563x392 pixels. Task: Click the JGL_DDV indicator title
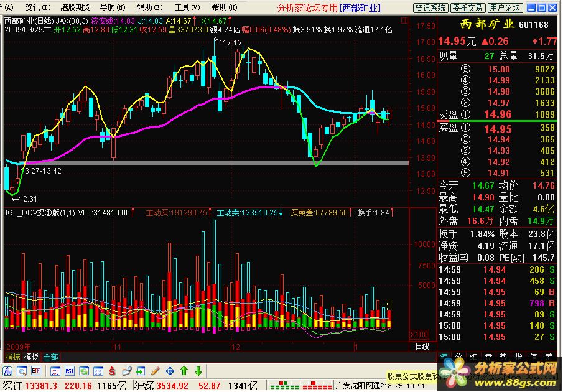(x=39, y=213)
